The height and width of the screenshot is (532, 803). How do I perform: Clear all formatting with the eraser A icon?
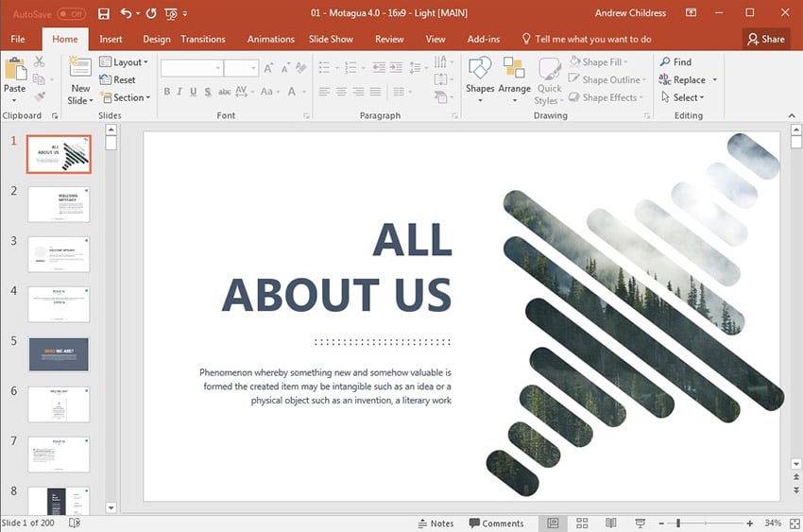[x=301, y=68]
